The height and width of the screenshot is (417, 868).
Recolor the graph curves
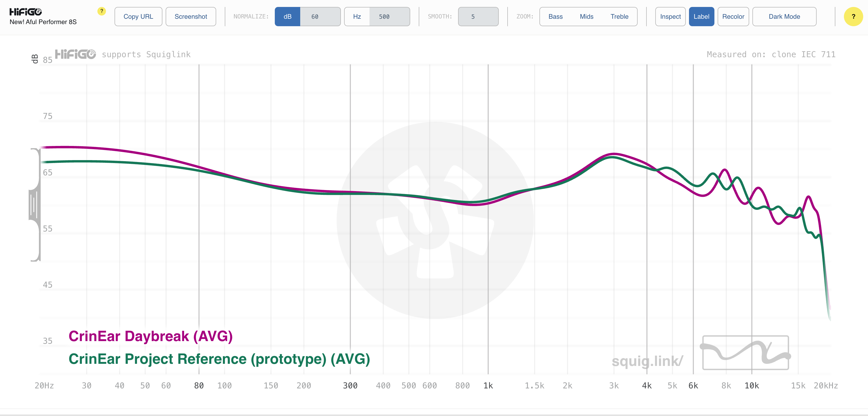pos(733,17)
